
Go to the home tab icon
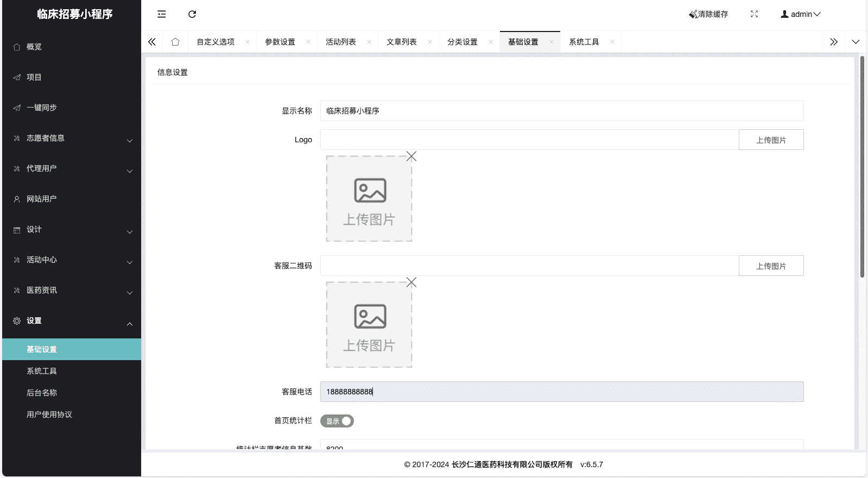pos(175,42)
